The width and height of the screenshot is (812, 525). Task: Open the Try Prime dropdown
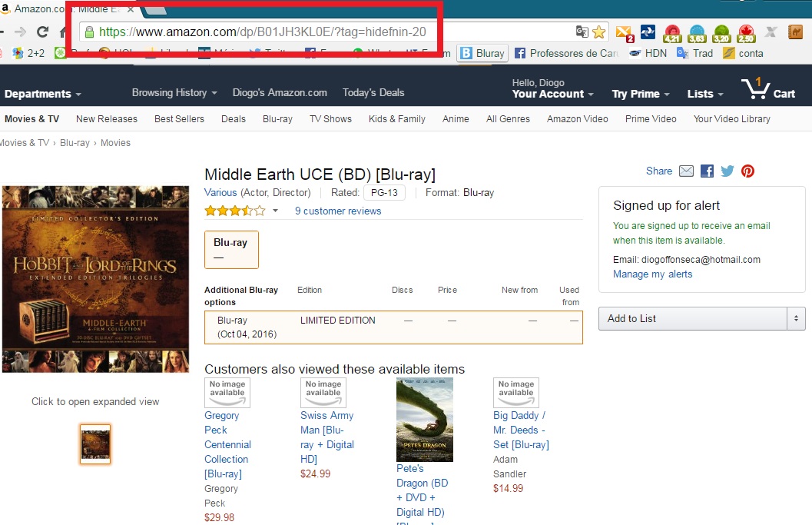click(x=641, y=94)
